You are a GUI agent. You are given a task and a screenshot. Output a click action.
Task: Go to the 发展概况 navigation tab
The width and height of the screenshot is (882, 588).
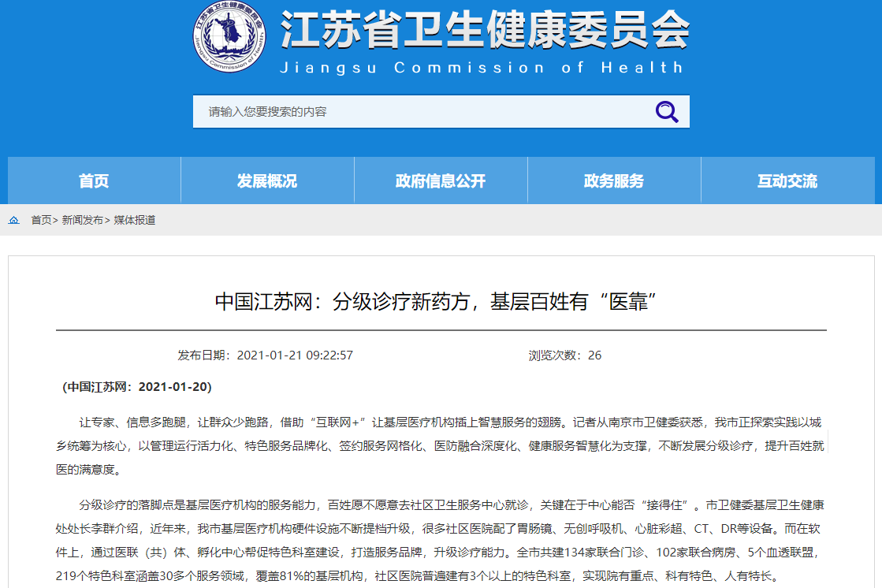pyautogui.click(x=267, y=181)
